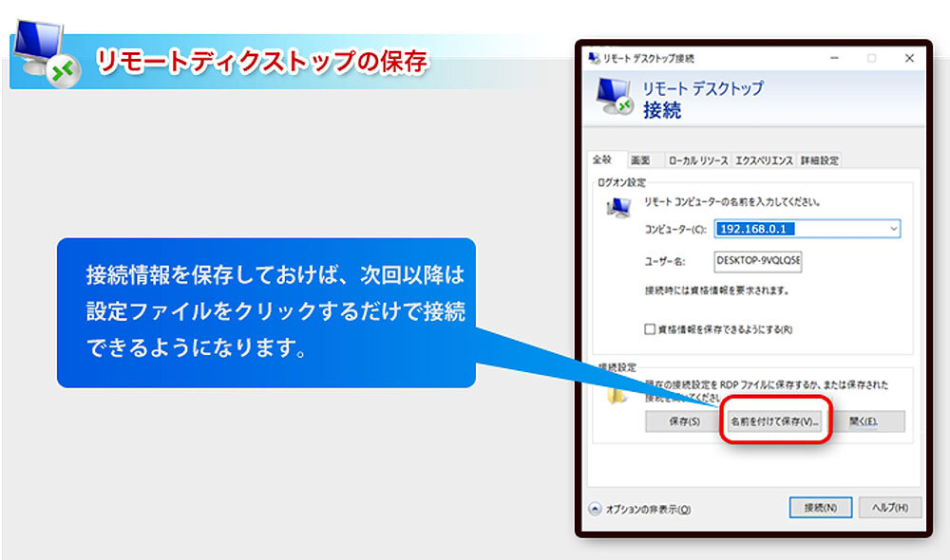
Task: Click 名前を付けて保存(V)... button
Action: [775, 421]
